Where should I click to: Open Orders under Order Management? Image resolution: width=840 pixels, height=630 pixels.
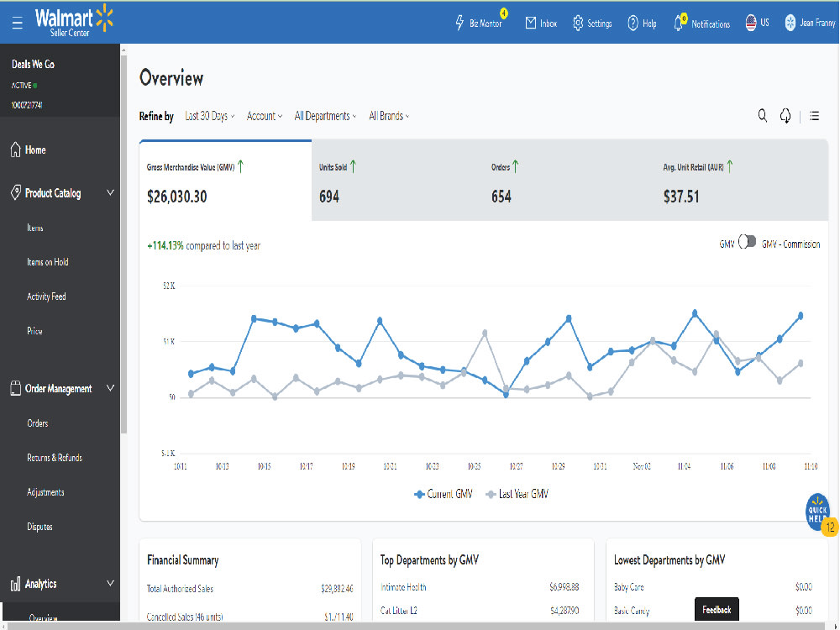[x=38, y=423]
